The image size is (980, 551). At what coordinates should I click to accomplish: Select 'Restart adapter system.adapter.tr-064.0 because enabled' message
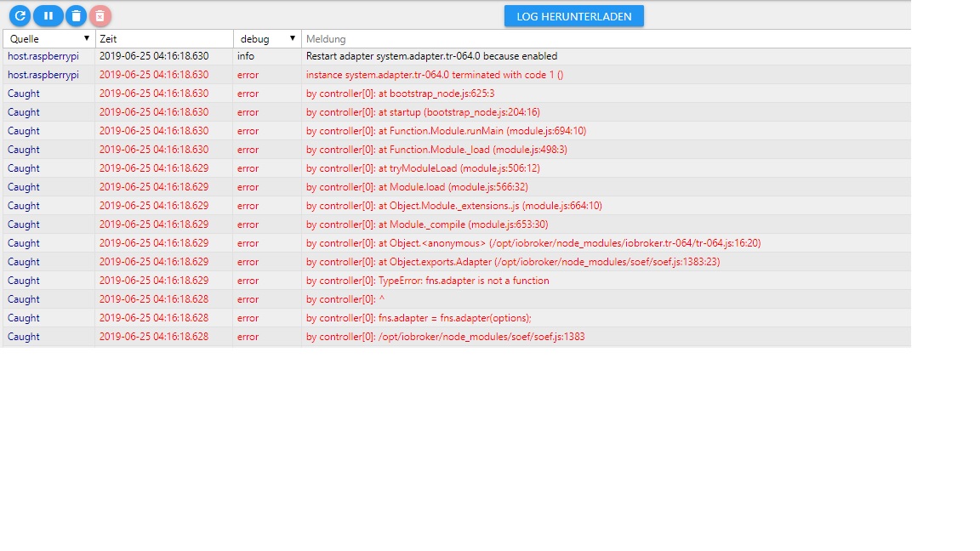[431, 56]
